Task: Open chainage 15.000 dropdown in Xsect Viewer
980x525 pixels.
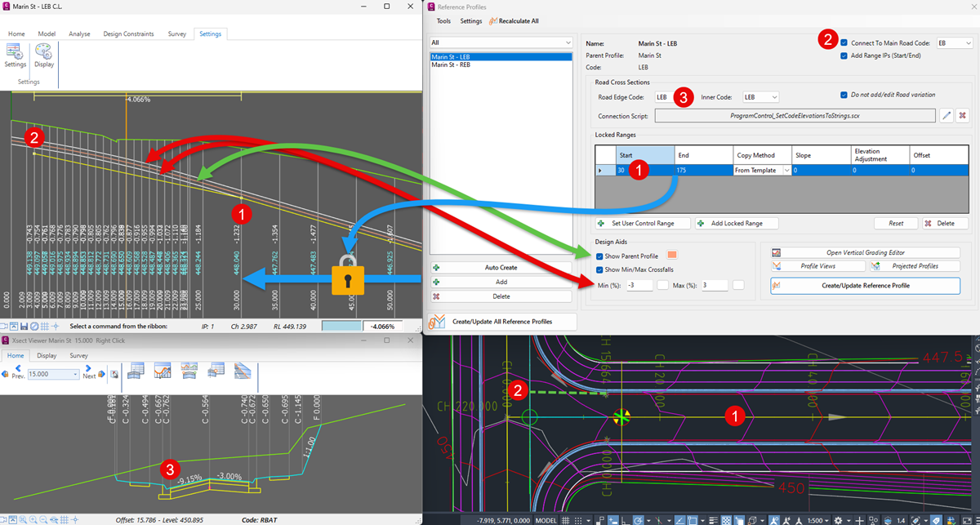Action: tap(75, 374)
